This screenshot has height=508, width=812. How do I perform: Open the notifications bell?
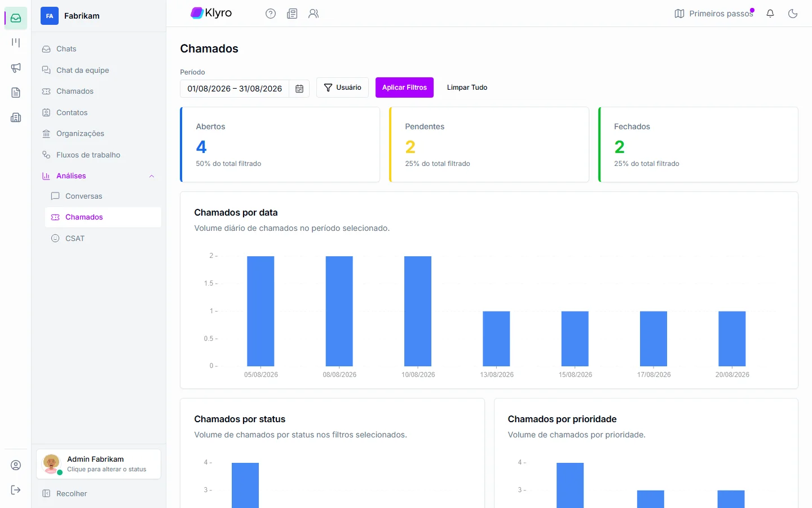click(x=770, y=14)
